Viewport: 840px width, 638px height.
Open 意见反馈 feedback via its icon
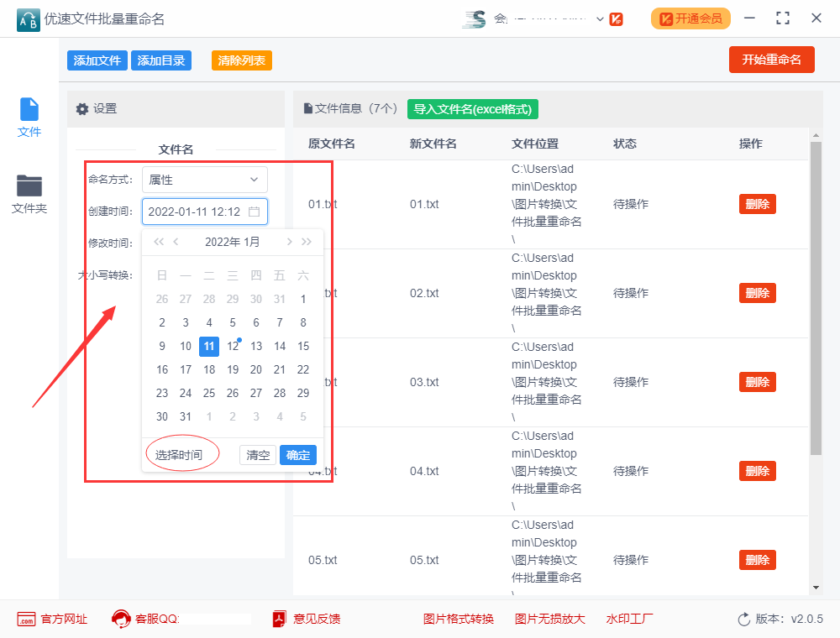(277, 619)
